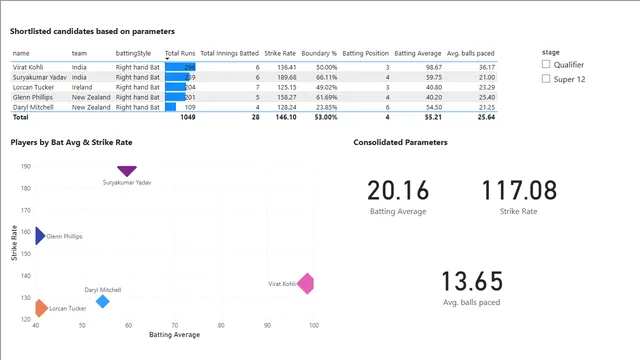Click the 13.65 Avg. balls paced card
The height and width of the screenshot is (360, 640).
click(x=472, y=288)
